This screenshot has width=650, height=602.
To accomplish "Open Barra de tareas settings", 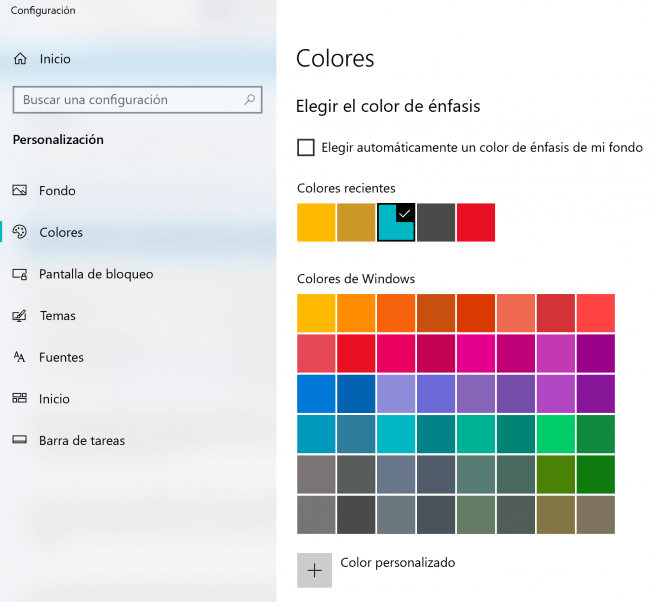I will (x=82, y=440).
